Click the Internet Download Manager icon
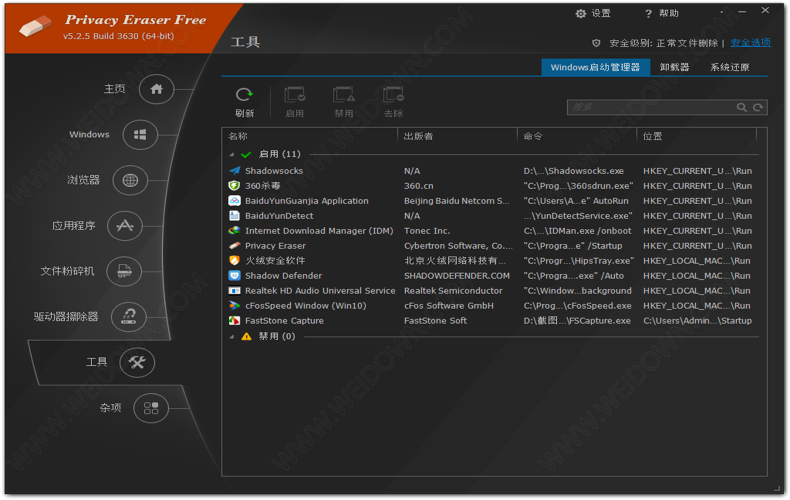Viewport: 790px width, 500px height. coord(234,231)
